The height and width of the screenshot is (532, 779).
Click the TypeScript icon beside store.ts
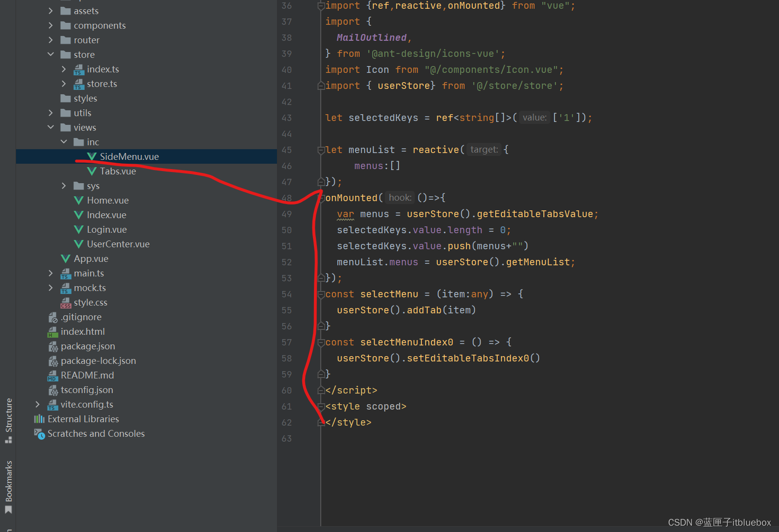(x=79, y=84)
